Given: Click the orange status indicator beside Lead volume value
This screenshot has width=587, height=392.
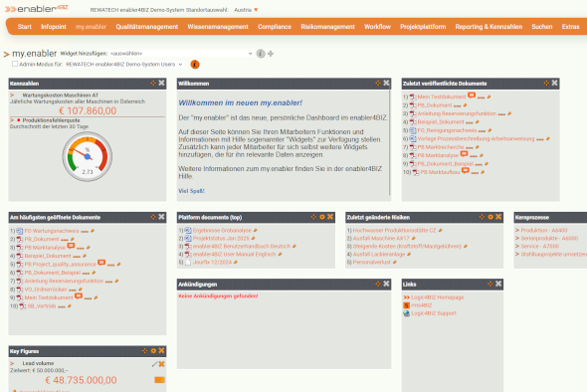Looking at the screenshot, I should point(159,380).
